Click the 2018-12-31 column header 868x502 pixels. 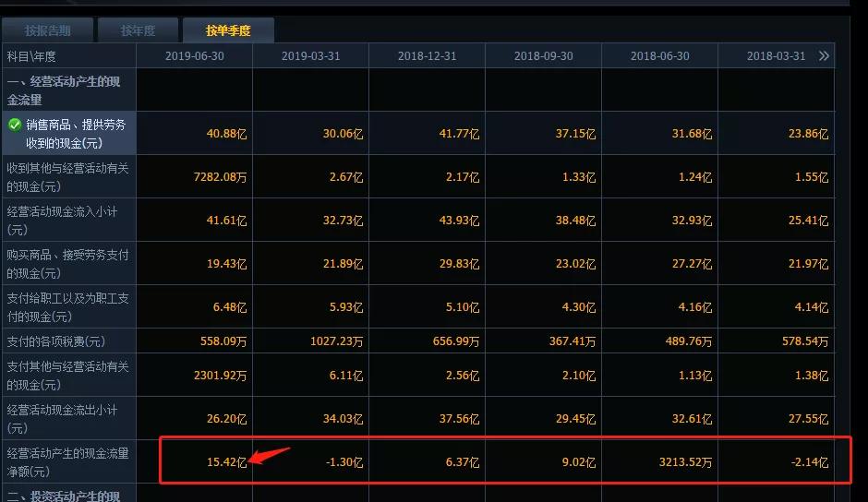pos(427,56)
